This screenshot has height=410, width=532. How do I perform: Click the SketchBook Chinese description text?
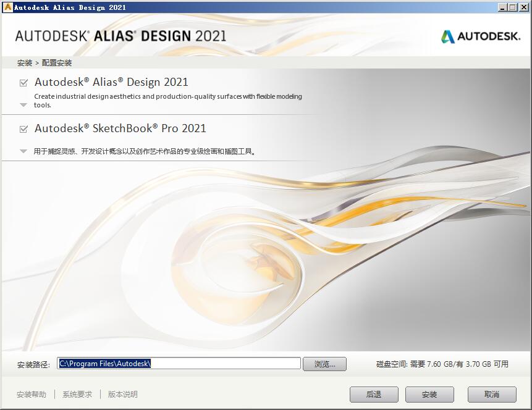(x=145, y=151)
